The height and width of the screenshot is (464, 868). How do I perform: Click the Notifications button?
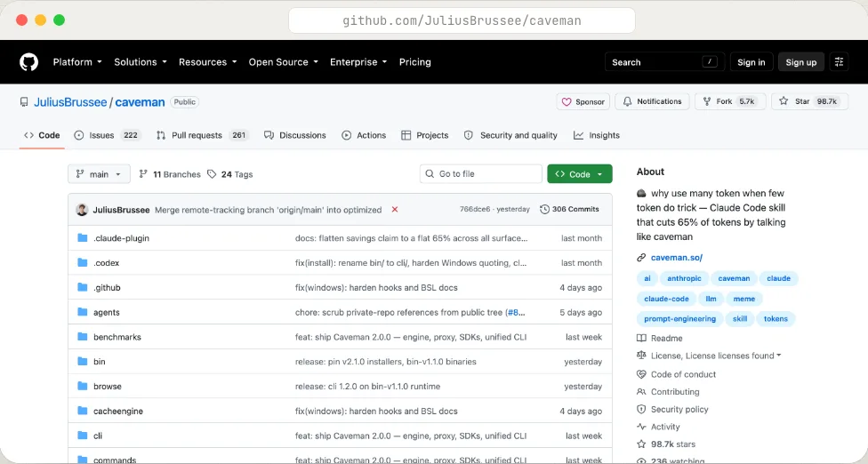pyautogui.click(x=652, y=101)
